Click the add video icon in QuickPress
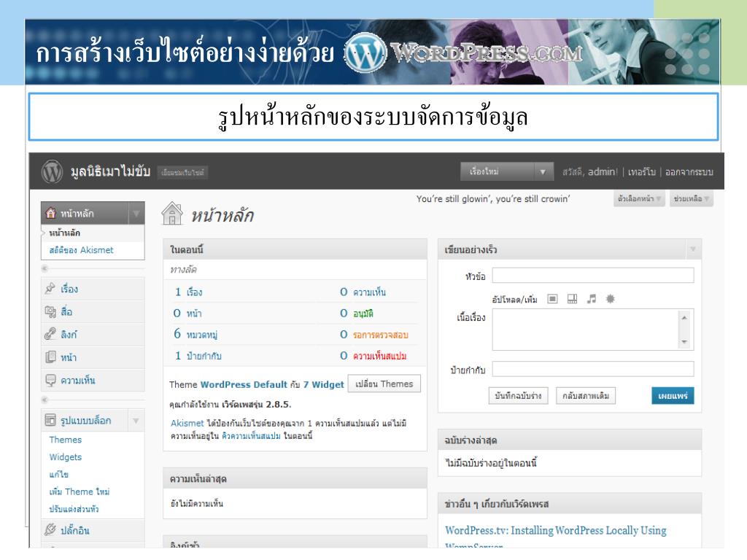The image size is (747, 560). coord(572,299)
